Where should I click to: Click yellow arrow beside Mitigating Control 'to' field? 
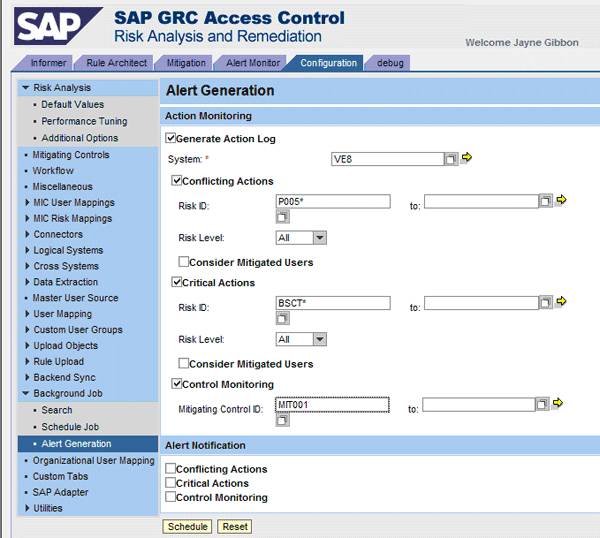(557, 403)
